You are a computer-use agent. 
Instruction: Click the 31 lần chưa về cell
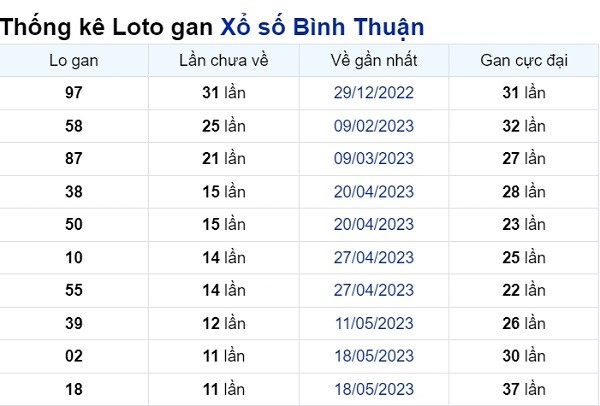coord(224,93)
